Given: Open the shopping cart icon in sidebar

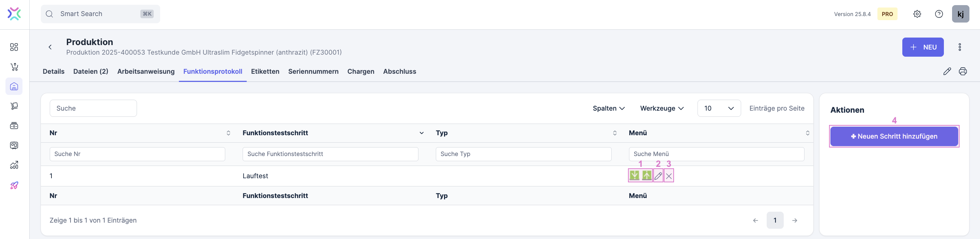Looking at the screenshot, I should coord(14,67).
